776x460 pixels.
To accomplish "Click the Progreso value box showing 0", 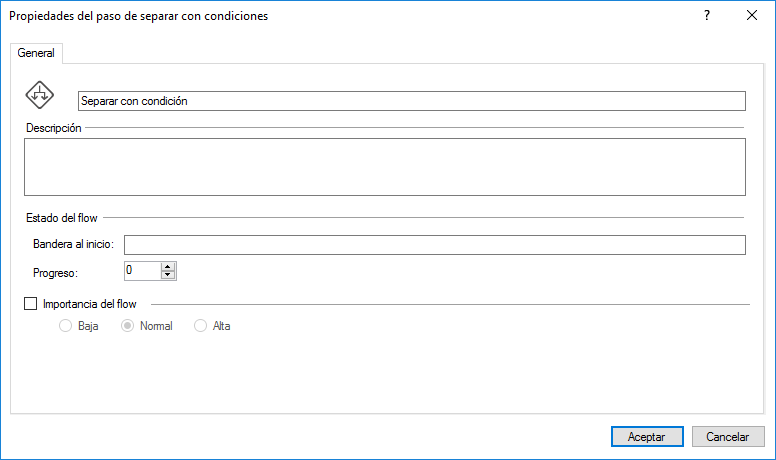I will coord(143,271).
